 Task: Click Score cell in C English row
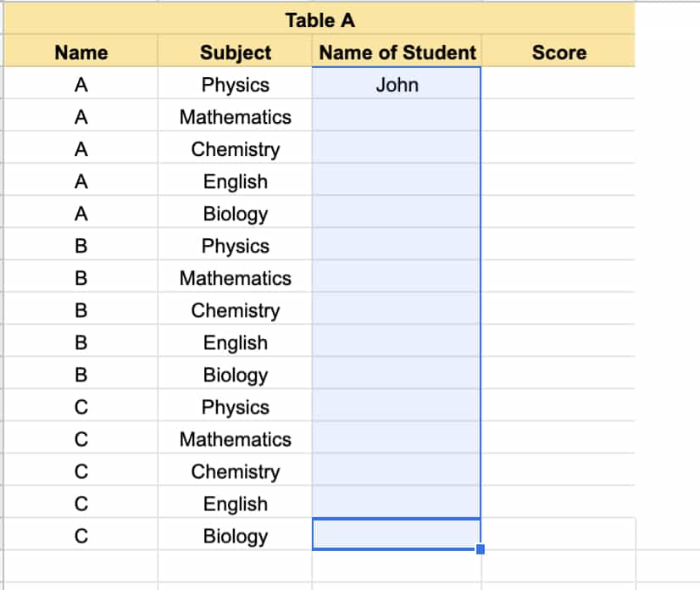tap(558, 502)
